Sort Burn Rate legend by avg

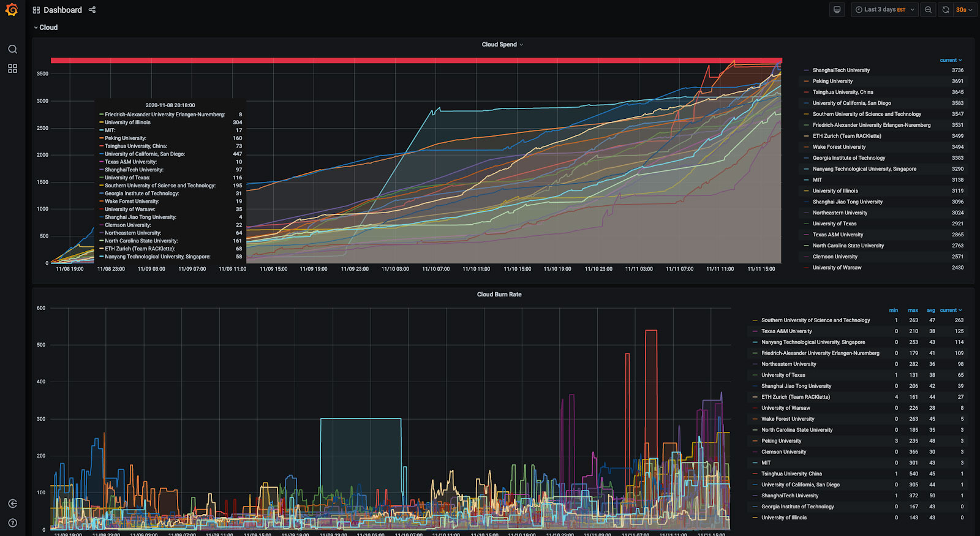[931, 310]
